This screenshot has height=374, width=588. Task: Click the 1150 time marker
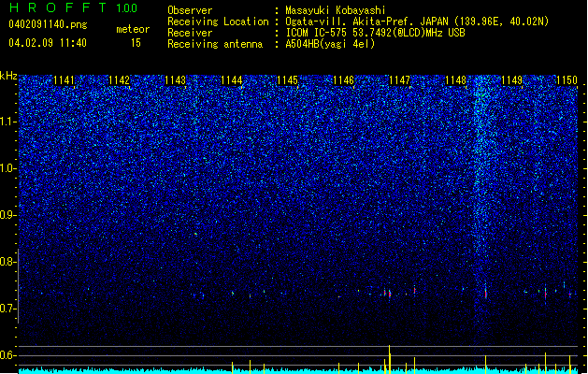(567, 79)
